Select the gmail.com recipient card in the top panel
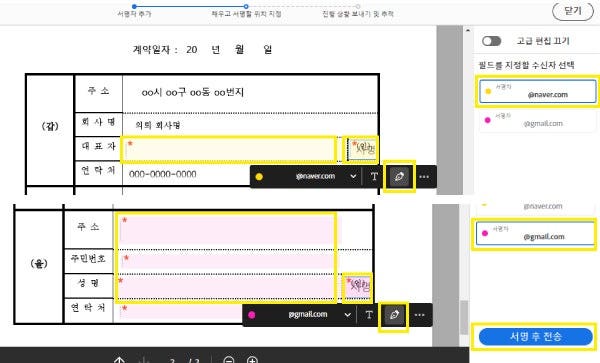600x363 pixels. pyautogui.click(x=538, y=120)
